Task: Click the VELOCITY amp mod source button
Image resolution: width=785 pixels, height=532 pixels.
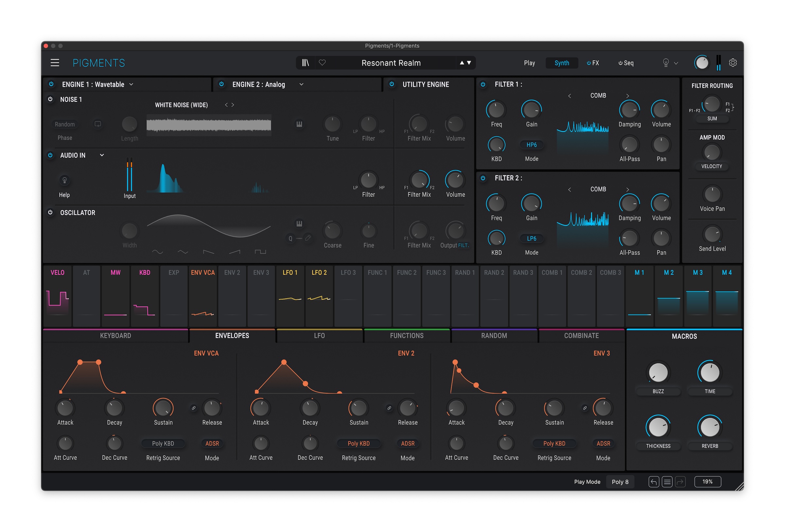Action: (x=712, y=166)
